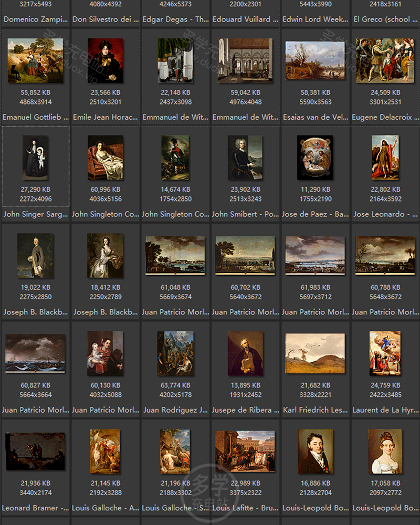
Task: Click the Edgar Degas file name label
Action: click(x=175, y=19)
